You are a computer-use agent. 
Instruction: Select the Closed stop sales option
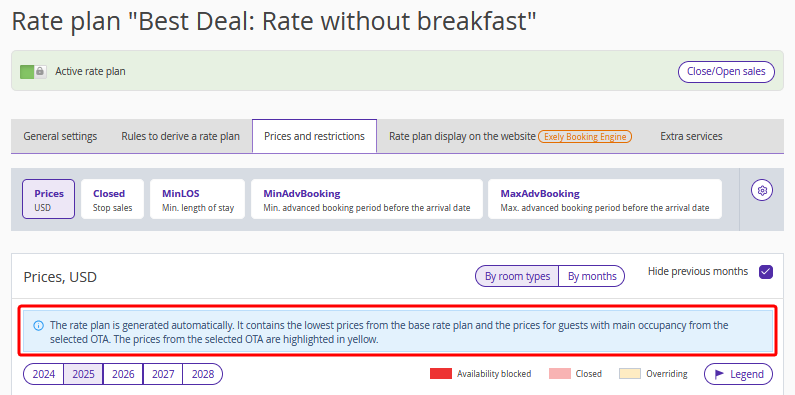113,199
